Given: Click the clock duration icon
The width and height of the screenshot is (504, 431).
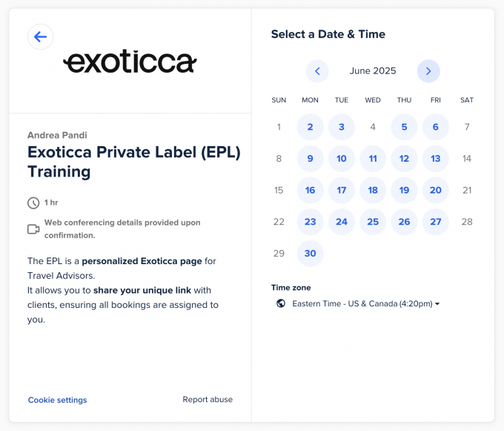Looking at the screenshot, I should (33, 203).
